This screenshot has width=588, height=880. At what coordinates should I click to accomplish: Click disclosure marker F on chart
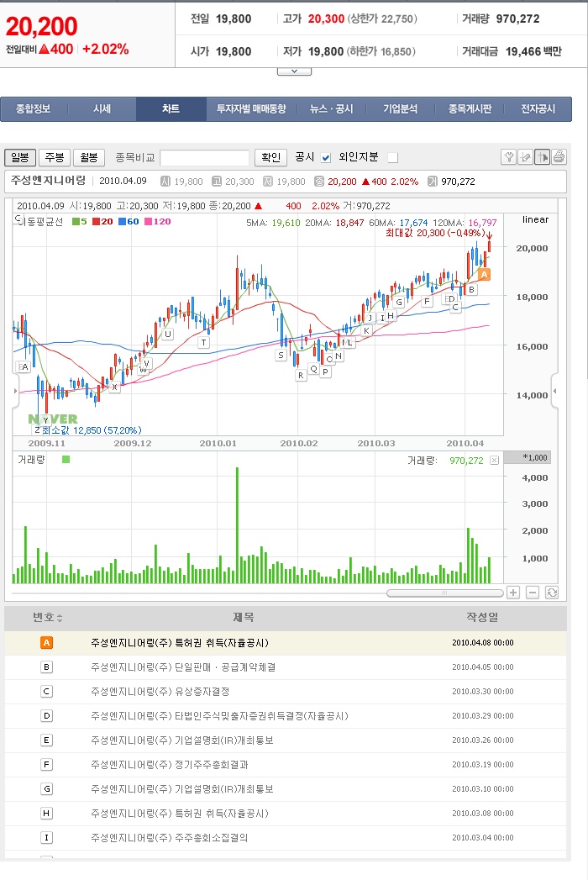tap(427, 302)
